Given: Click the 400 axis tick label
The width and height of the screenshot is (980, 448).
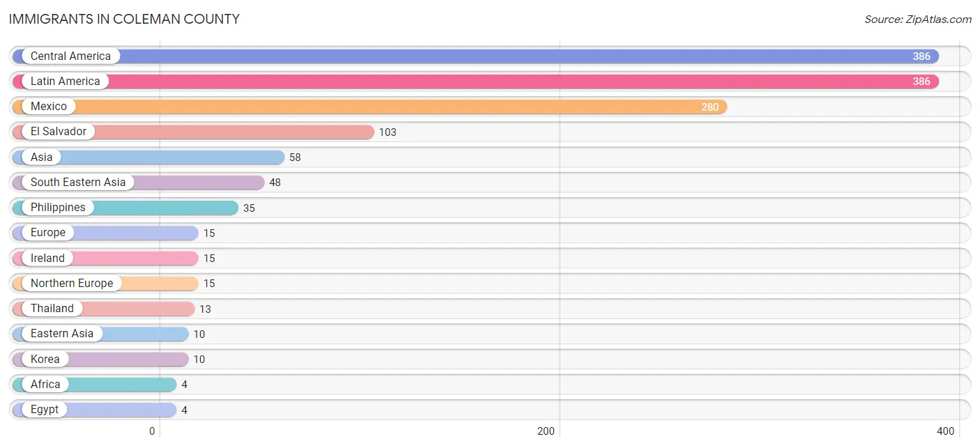Looking at the screenshot, I should [x=946, y=431].
